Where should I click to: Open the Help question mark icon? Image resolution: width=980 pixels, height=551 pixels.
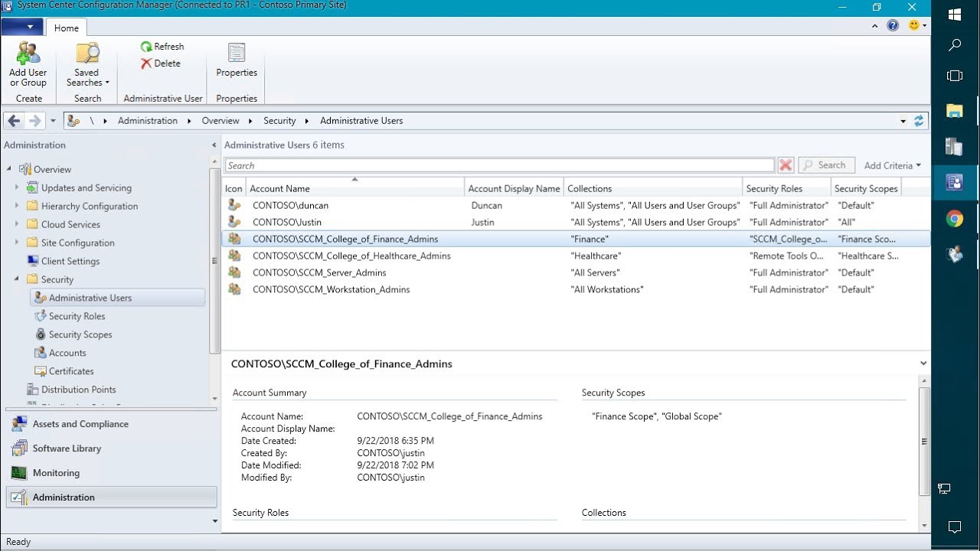pos(893,25)
